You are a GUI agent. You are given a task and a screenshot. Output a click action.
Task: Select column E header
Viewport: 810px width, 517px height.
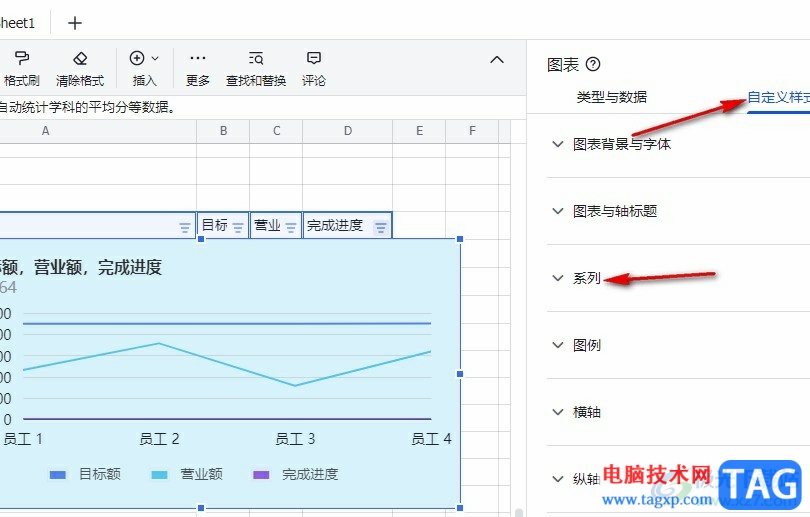pyautogui.click(x=419, y=131)
